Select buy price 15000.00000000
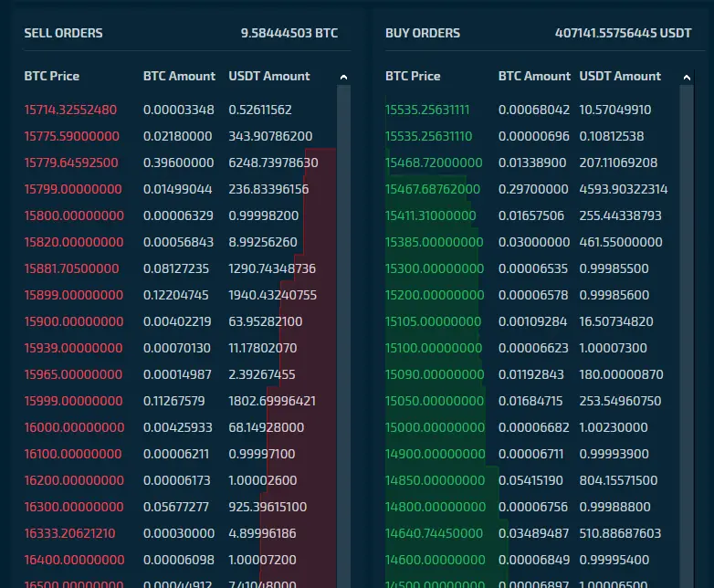714x588 pixels. pos(436,427)
